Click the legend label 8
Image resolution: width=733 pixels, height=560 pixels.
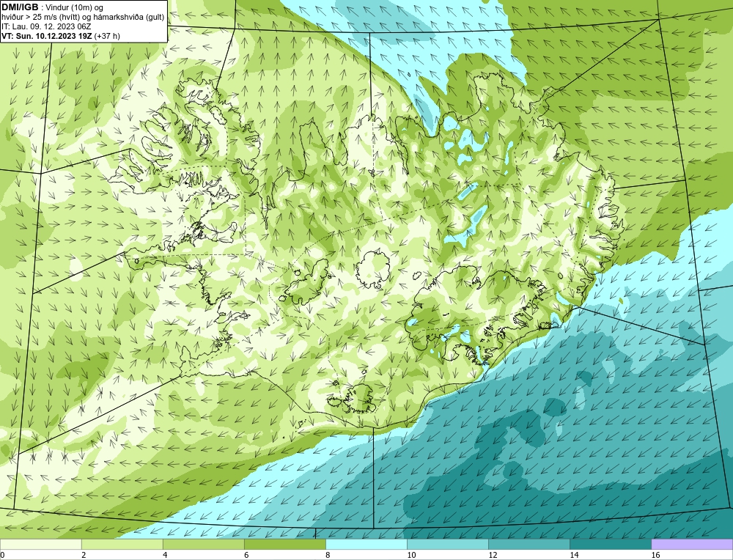[328, 555]
